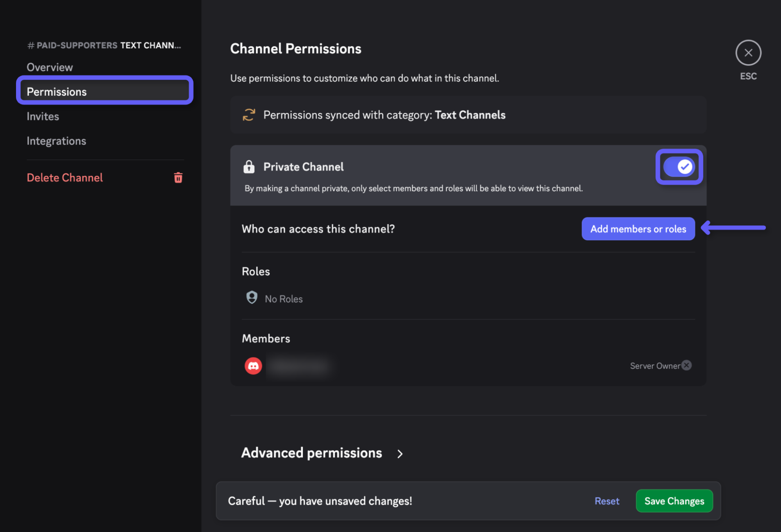Image resolution: width=781 pixels, height=532 pixels.
Task: Click the red Discord avatar under Members
Action: pyautogui.click(x=253, y=366)
